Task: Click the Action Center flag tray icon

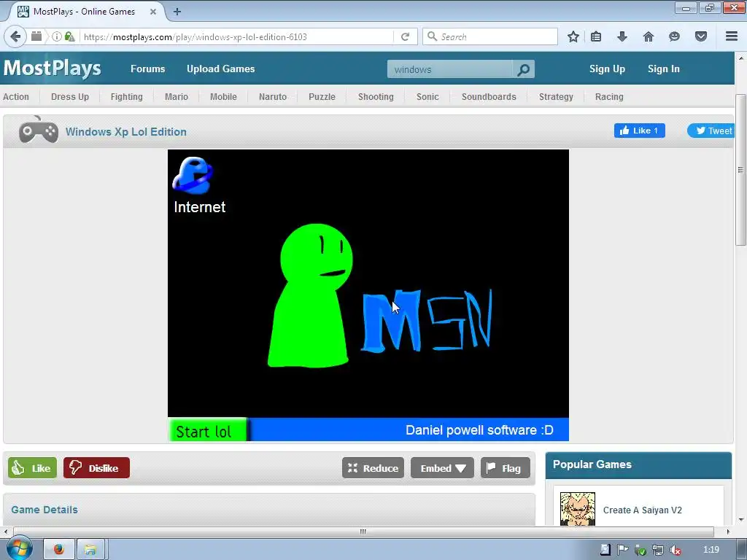Action: 623,550
